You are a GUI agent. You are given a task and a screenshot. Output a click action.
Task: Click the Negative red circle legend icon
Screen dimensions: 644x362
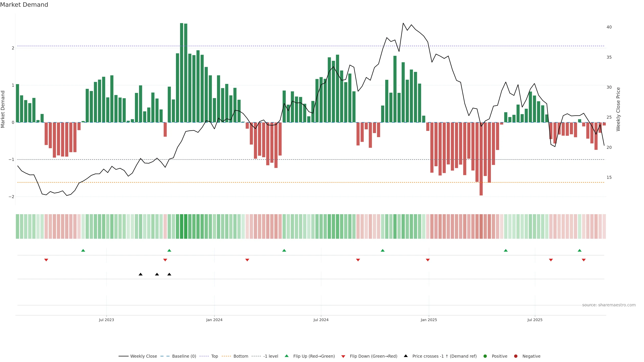click(516, 356)
